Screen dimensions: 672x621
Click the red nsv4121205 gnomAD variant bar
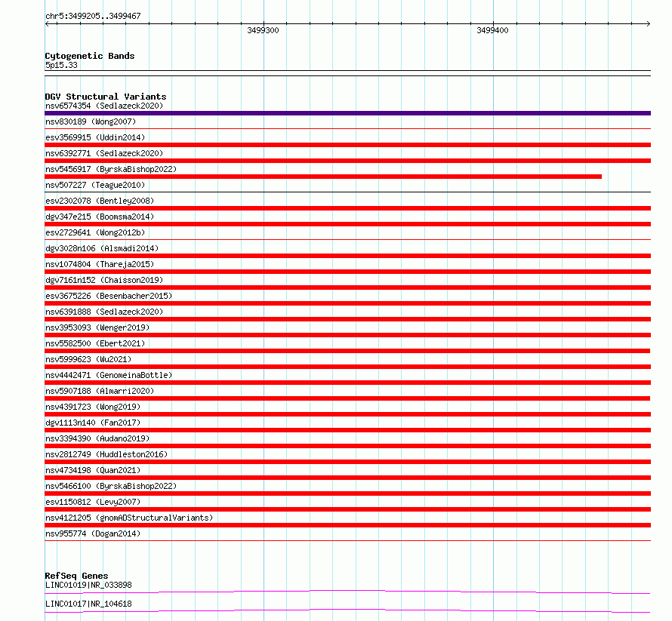pyautogui.click(x=347, y=525)
